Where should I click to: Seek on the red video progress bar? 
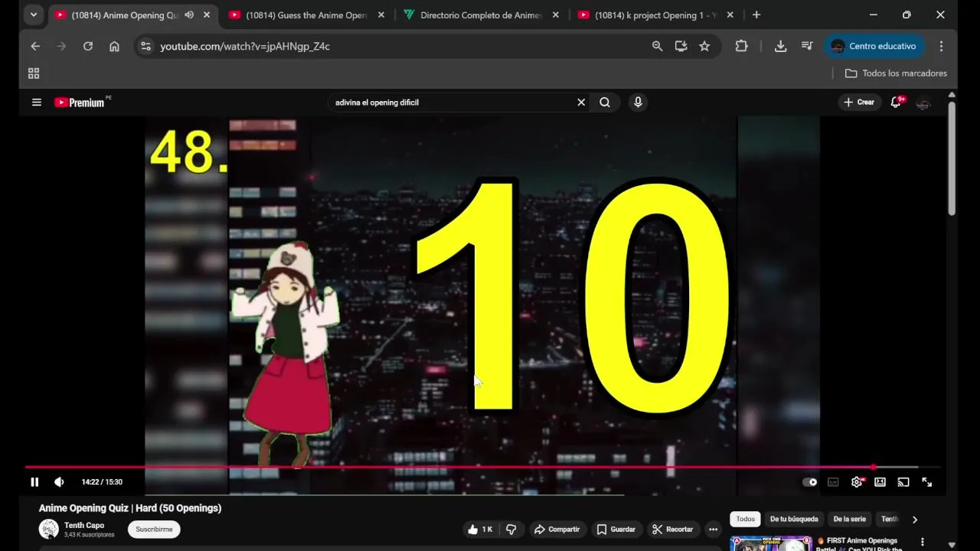click(482, 467)
